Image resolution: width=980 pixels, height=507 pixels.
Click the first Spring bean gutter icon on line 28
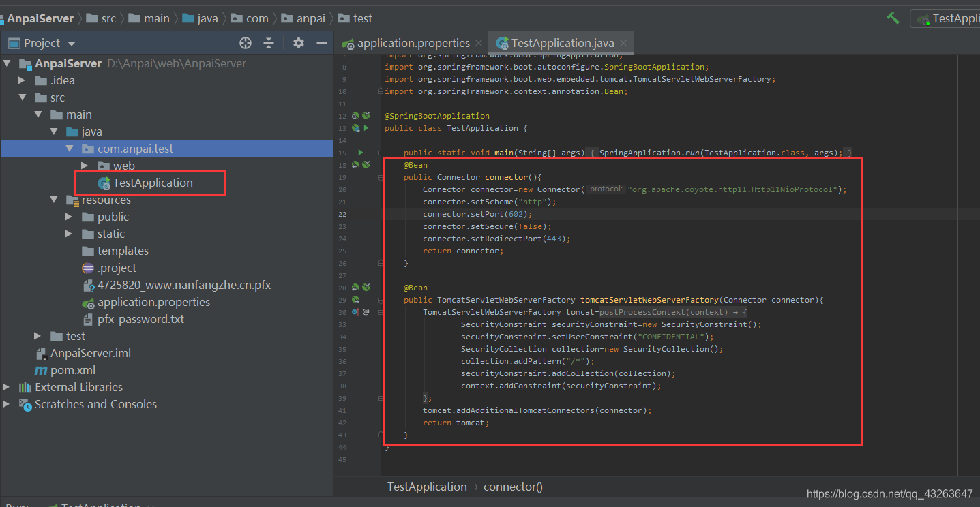(355, 288)
